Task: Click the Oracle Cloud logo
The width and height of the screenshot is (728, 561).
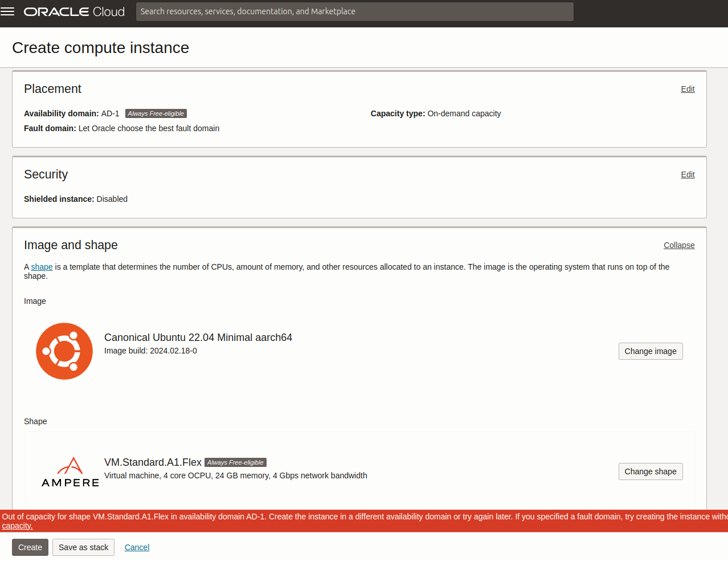Action: tap(74, 11)
